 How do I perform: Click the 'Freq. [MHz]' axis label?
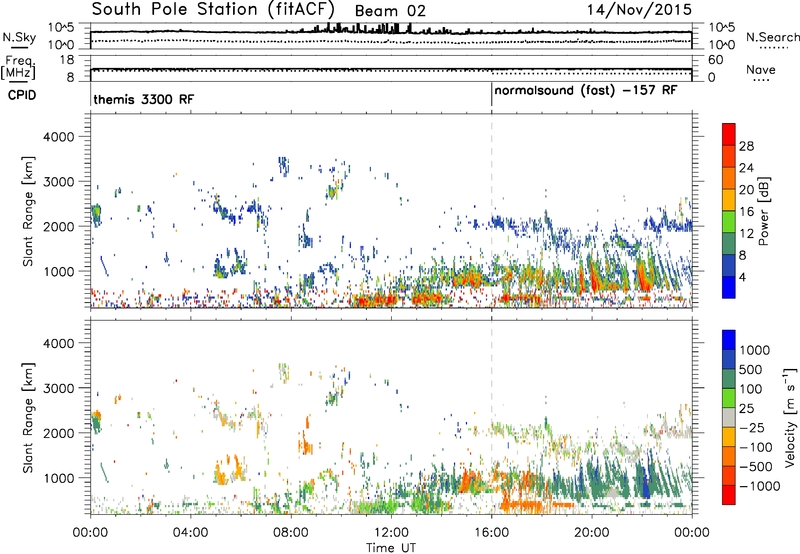tap(18, 68)
